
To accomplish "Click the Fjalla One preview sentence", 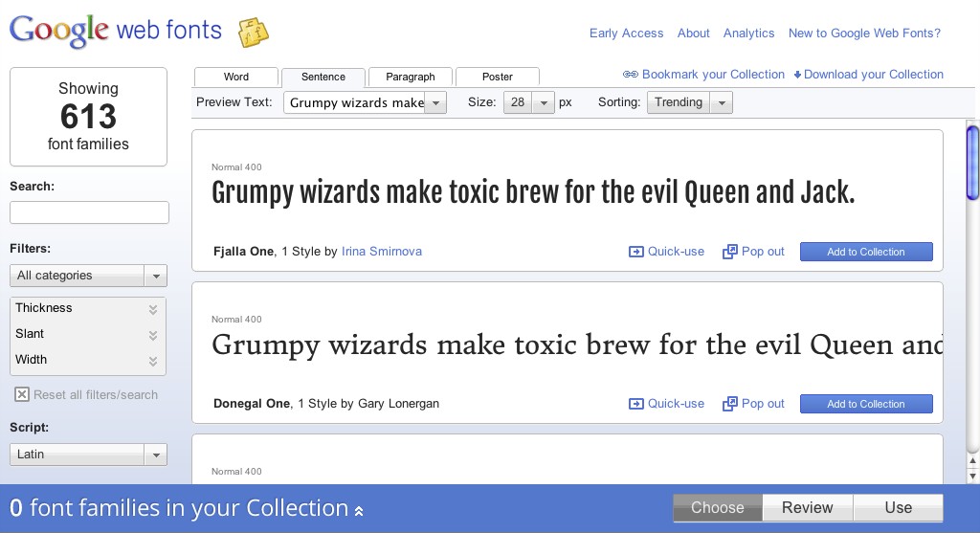I will tap(533, 192).
